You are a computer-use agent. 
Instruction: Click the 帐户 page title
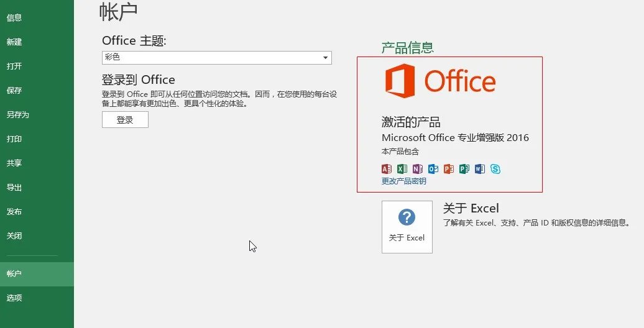click(x=118, y=12)
